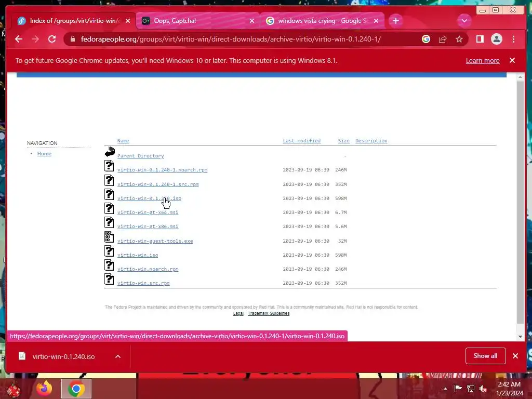Click file icon beside virtio-win.src.rpm

tap(109, 279)
